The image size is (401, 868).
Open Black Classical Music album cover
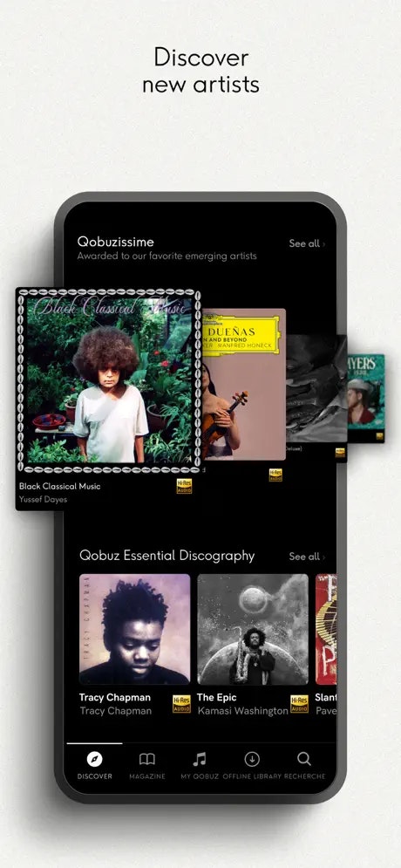(x=108, y=381)
